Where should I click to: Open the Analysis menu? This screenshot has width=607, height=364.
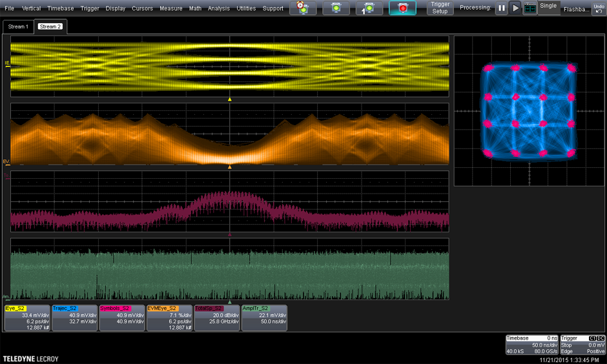pyautogui.click(x=219, y=8)
